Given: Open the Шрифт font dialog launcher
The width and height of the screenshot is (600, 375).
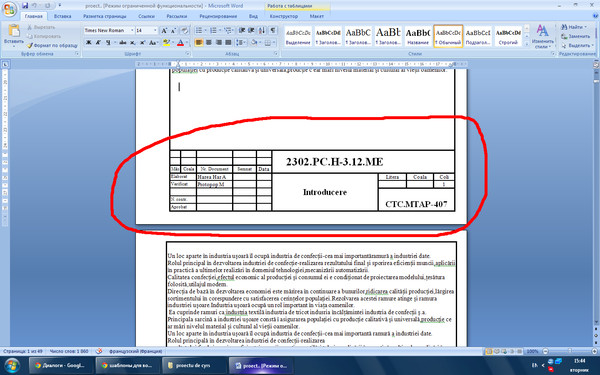Looking at the screenshot, I should pos(187,54).
